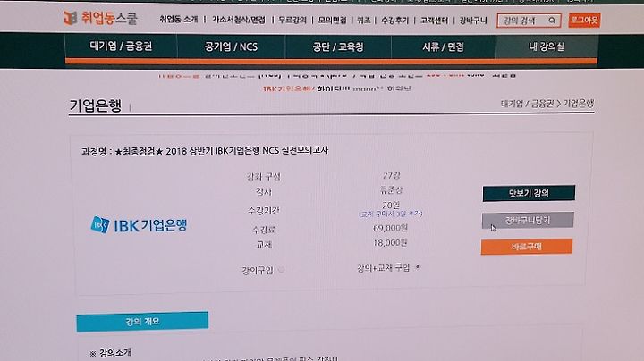
Task: Open the 대기업 / 금융권 menu
Action: (x=121, y=46)
